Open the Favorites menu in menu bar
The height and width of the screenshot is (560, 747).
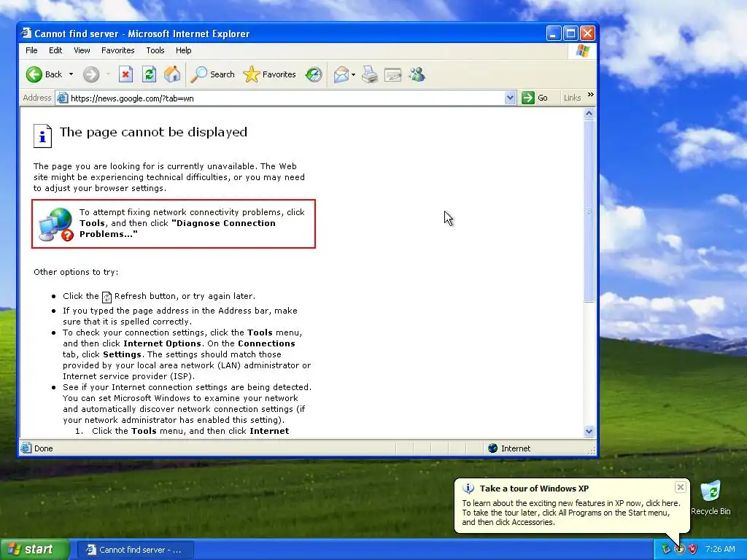pos(117,50)
